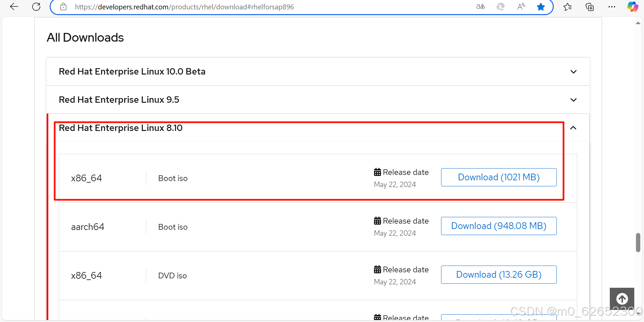The width and height of the screenshot is (644, 322).
Task: Click the vertical scrollbar thumb
Action: point(638,242)
